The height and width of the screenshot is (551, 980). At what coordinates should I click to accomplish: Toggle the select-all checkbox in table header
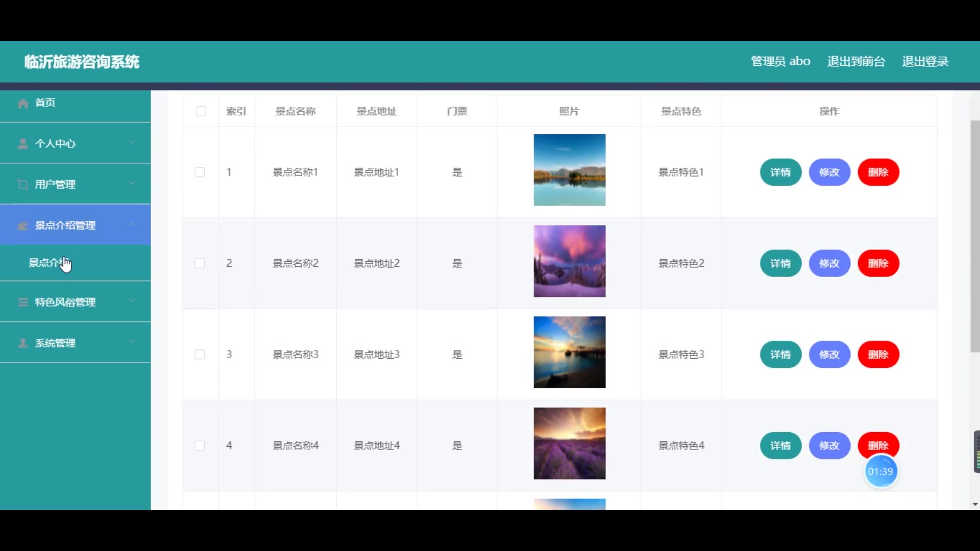click(x=201, y=111)
